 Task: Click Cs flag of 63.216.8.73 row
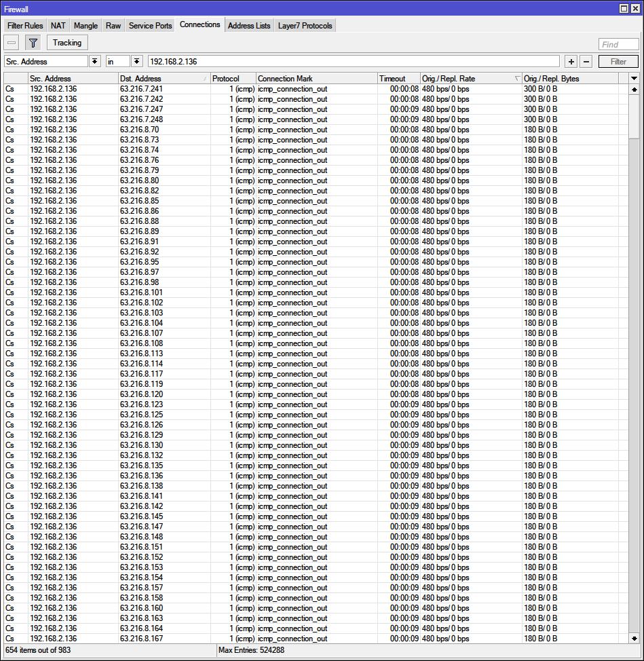(x=10, y=140)
